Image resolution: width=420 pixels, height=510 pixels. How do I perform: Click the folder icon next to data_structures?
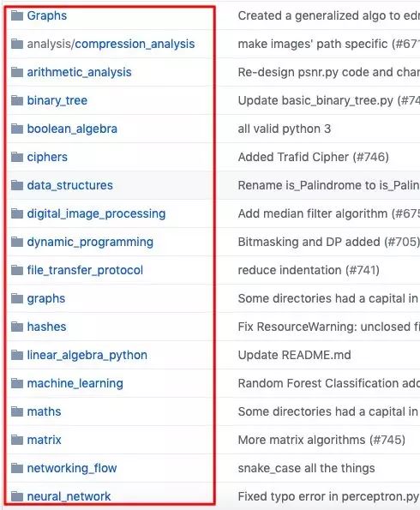pos(17,185)
